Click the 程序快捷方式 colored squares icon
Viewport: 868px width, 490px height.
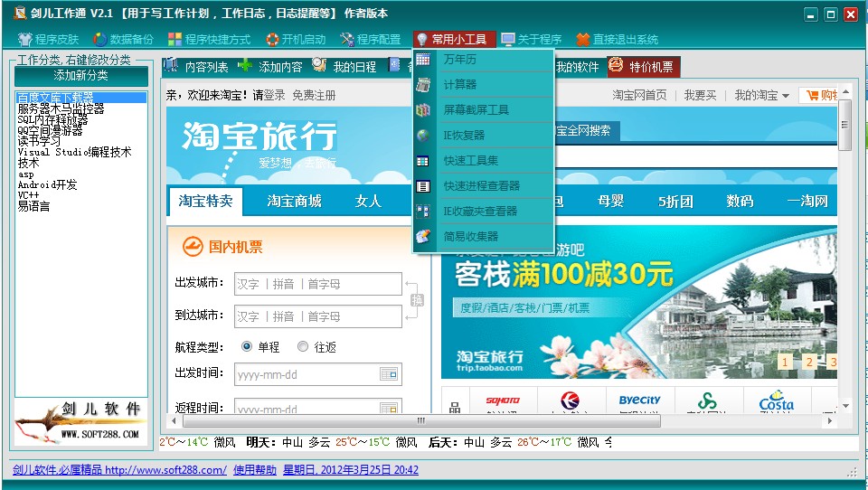click(175, 39)
